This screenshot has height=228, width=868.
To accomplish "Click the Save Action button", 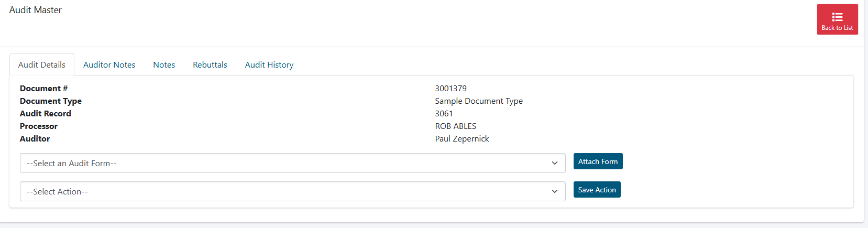I will click(597, 190).
